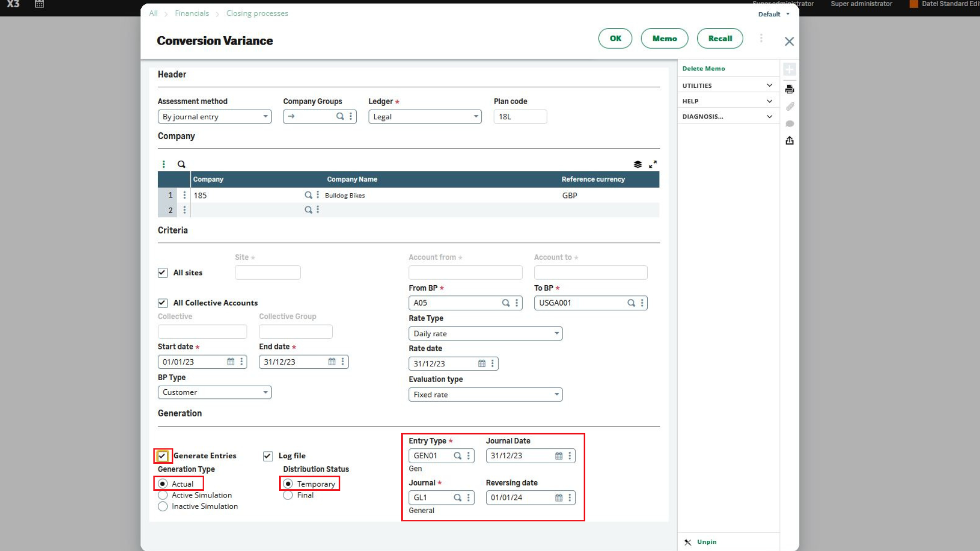Image resolution: width=980 pixels, height=551 pixels.
Task: Open Rate date calendar picker
Action: [482, 363]
